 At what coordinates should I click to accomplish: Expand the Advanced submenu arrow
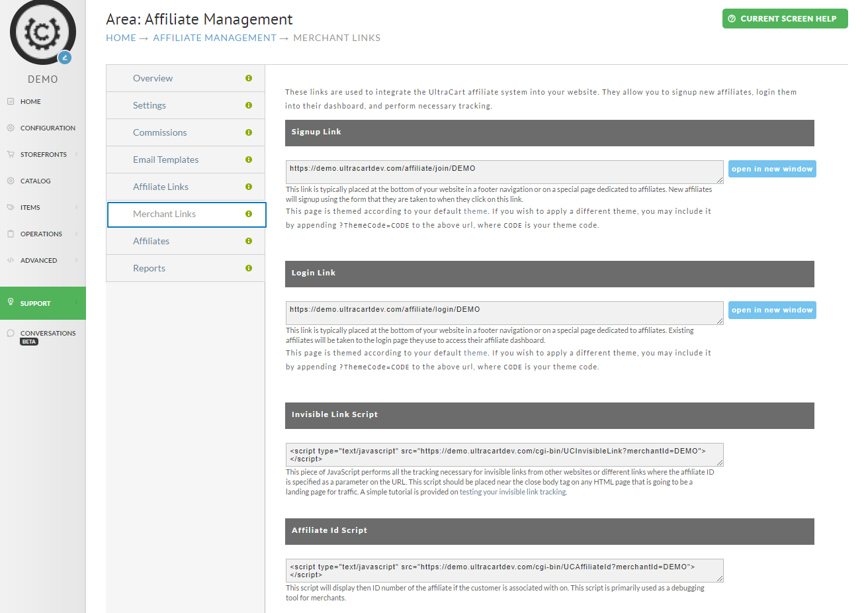[76, 260]
